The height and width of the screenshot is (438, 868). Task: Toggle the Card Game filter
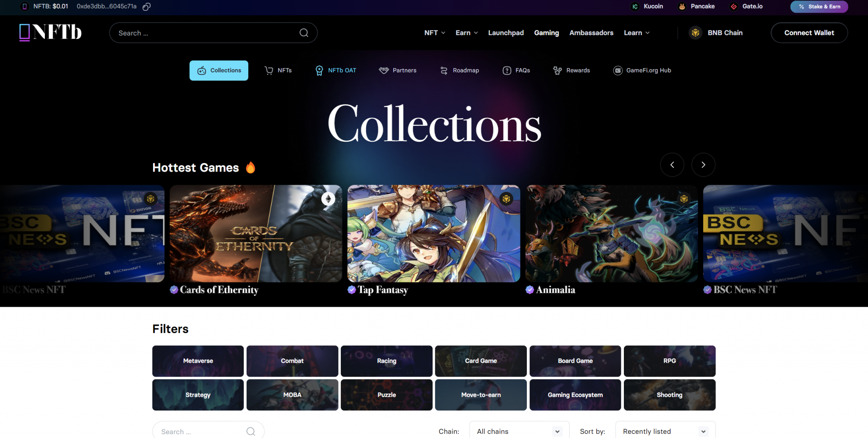[481, 361]
